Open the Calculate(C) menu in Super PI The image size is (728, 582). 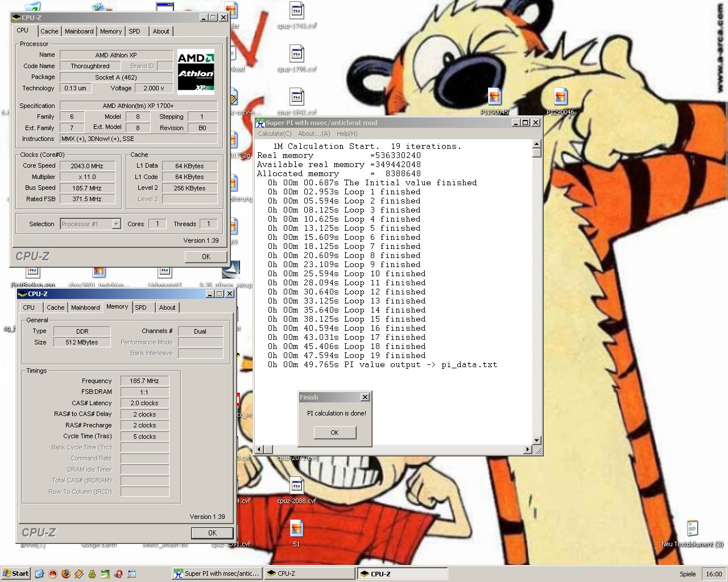pos(275,134)
